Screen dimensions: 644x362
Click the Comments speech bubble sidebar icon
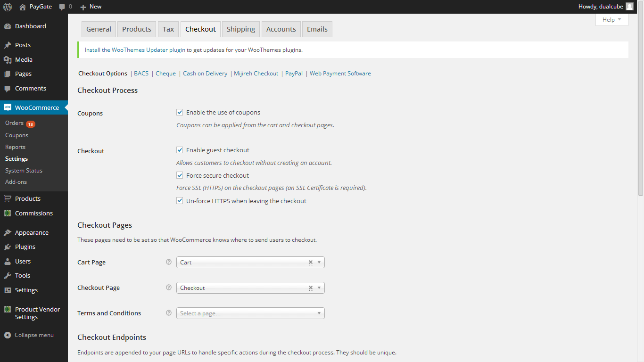pos(8,89)
